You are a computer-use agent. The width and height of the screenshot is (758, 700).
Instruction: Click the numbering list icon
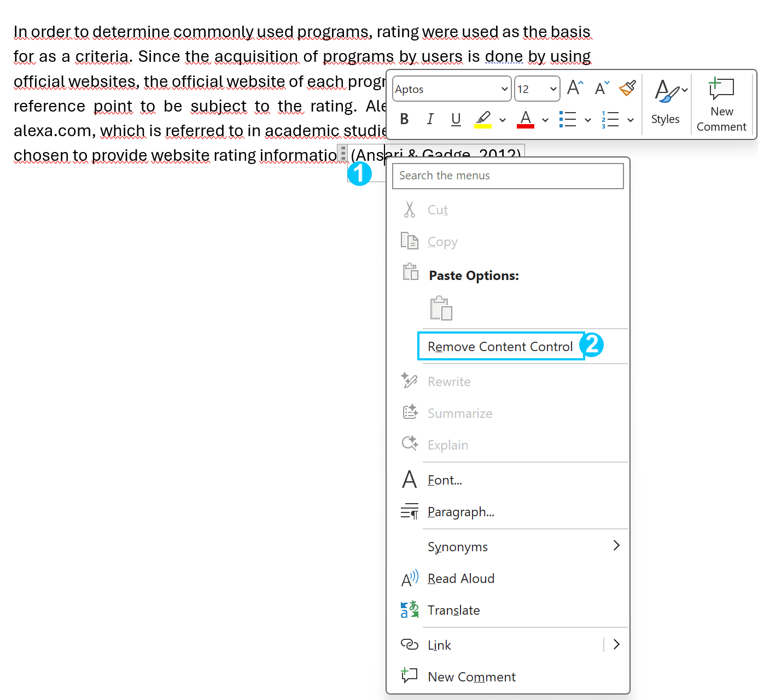pos(610,119)
